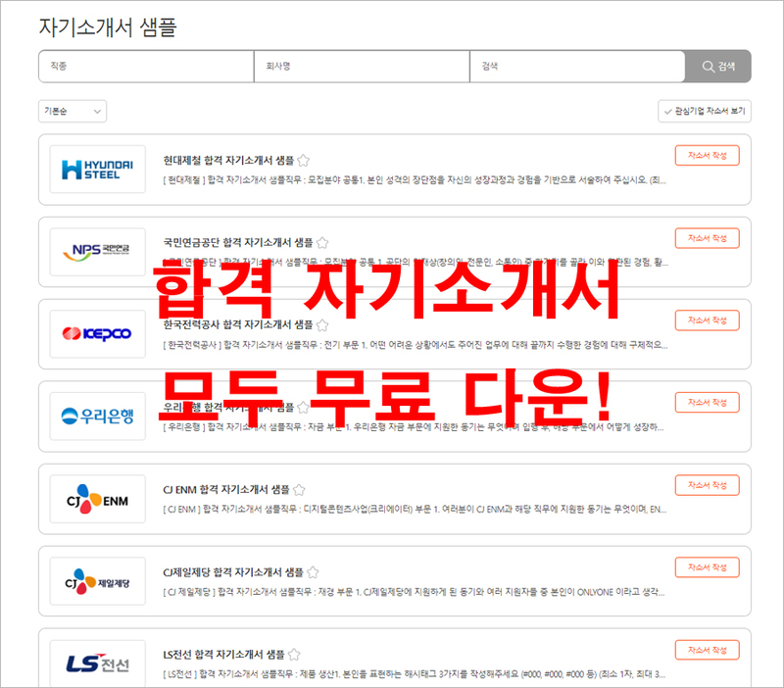Click the CJ 제일제당 sample description text
Viewport: 784px width, 688px height.
pyautogui.click(x=414, y=592)
